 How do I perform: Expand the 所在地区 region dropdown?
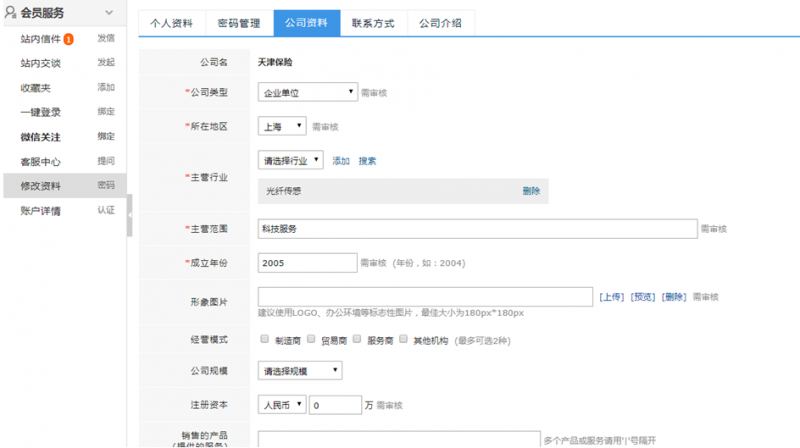click(282, 127)
